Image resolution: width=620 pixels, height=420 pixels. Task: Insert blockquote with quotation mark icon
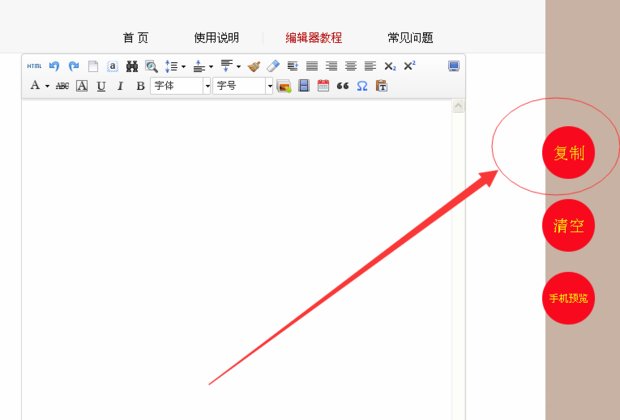click(x=343, y=86)
